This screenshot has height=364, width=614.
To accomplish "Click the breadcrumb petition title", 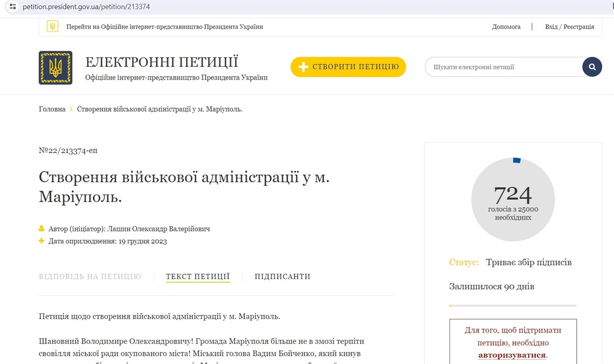I will click(160, 109).
